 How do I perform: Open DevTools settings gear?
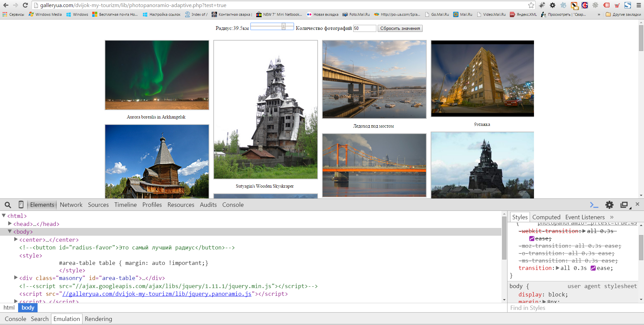(609, 205)
